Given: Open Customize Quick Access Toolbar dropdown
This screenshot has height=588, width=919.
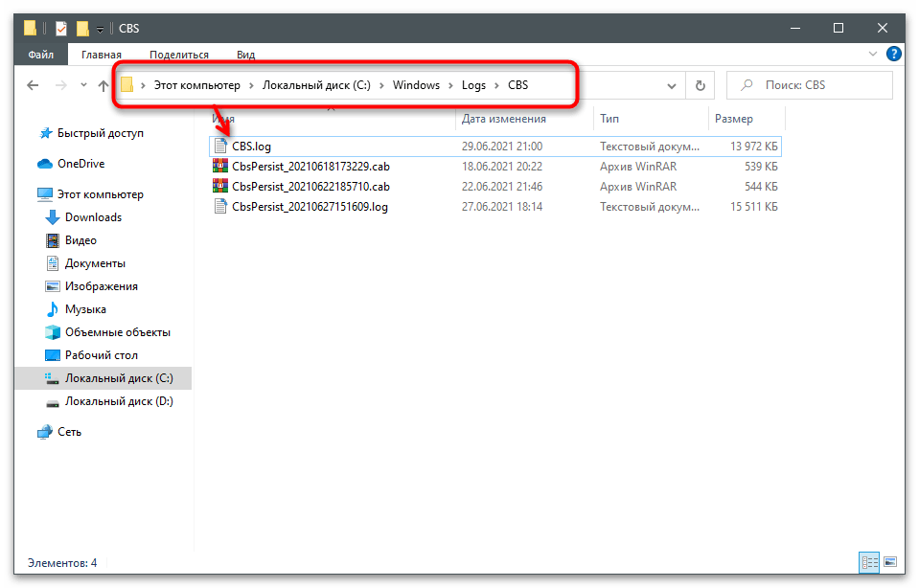Looking at the screenshot, I should tap(100, 29).
